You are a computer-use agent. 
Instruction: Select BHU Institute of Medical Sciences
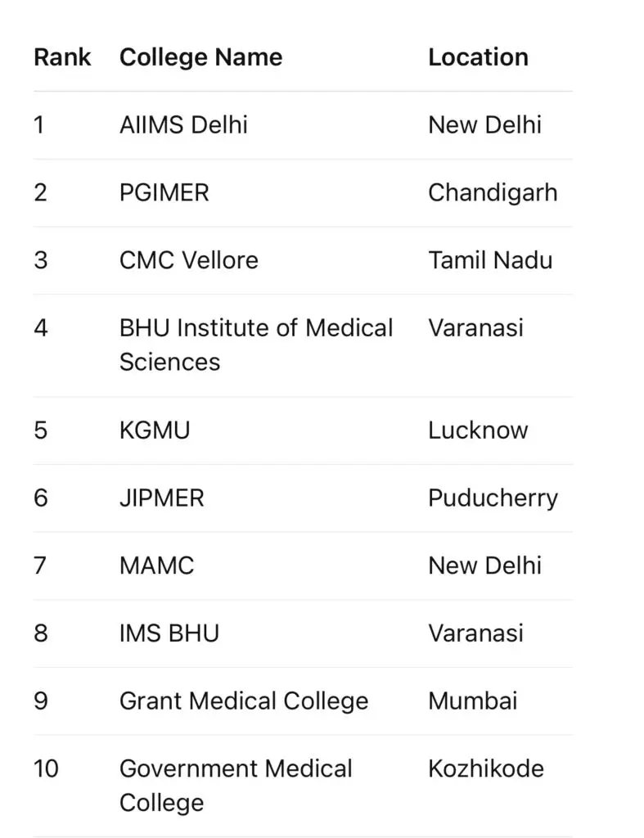pos(256,345)
